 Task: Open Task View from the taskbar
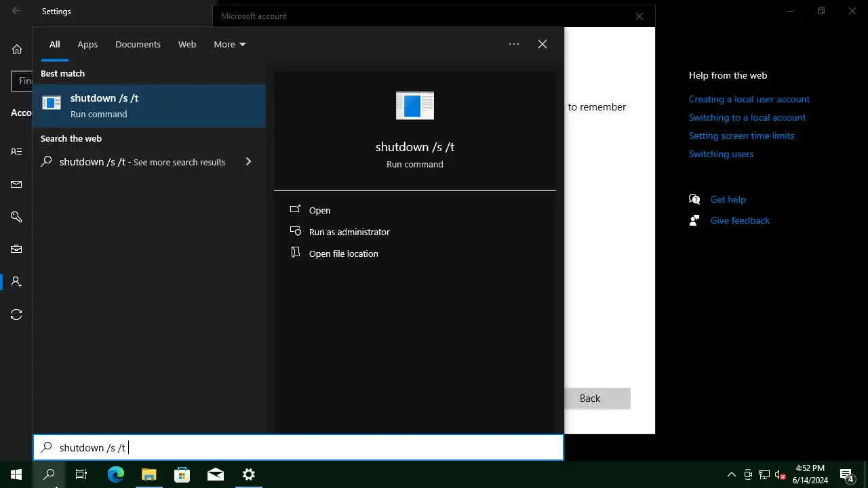(81, 474)
